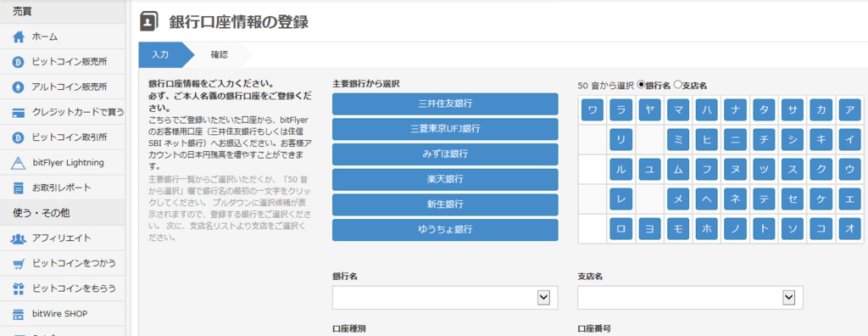Choose 三菱東京UFJ銀行 from major banks

pyautogui.click(x=445, y=129)
